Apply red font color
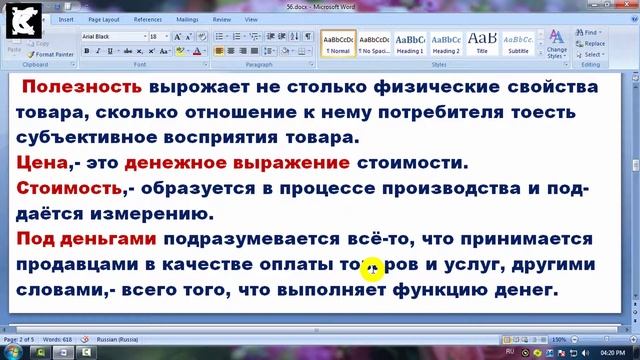 pos(197,51)
